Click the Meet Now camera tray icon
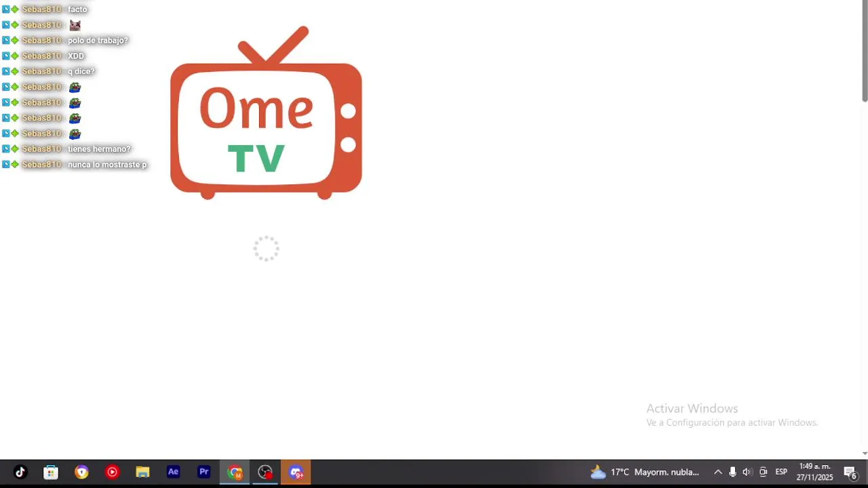This screenshot has width=868, height=488. click(763, 472)
